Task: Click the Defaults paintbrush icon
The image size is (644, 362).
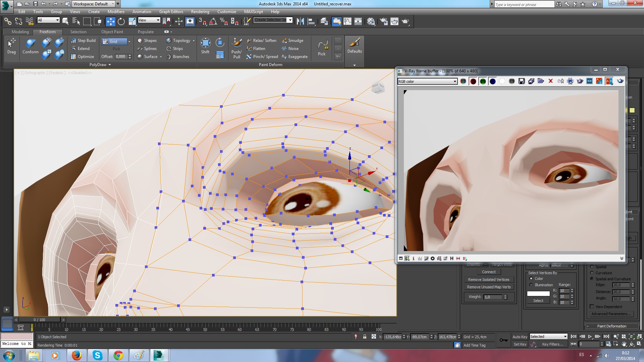Action: (355, 43)
